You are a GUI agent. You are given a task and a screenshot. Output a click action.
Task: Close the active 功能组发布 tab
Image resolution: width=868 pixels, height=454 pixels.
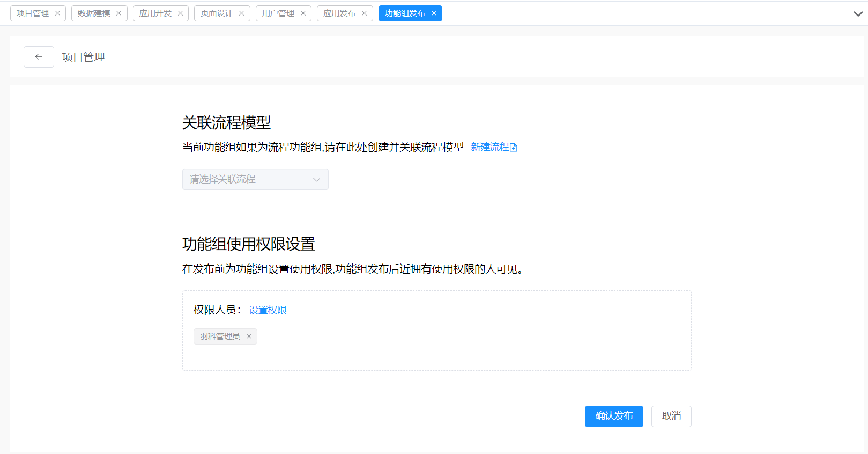(434, 13)
